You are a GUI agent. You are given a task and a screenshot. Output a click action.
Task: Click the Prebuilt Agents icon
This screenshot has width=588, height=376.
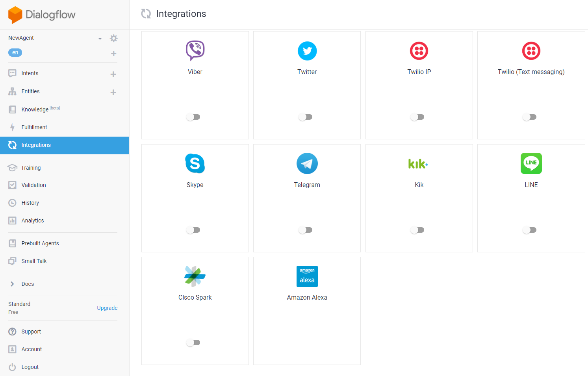tap(13, 243)
